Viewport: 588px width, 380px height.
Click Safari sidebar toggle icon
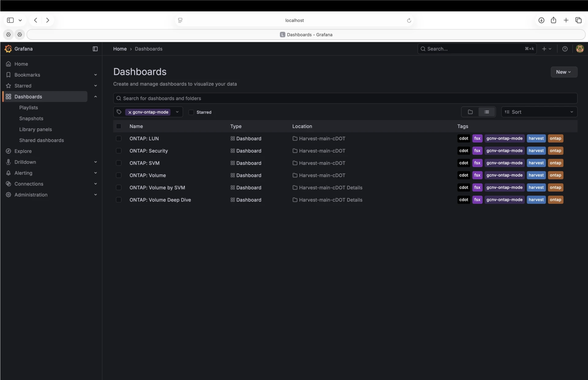(10, 20)
